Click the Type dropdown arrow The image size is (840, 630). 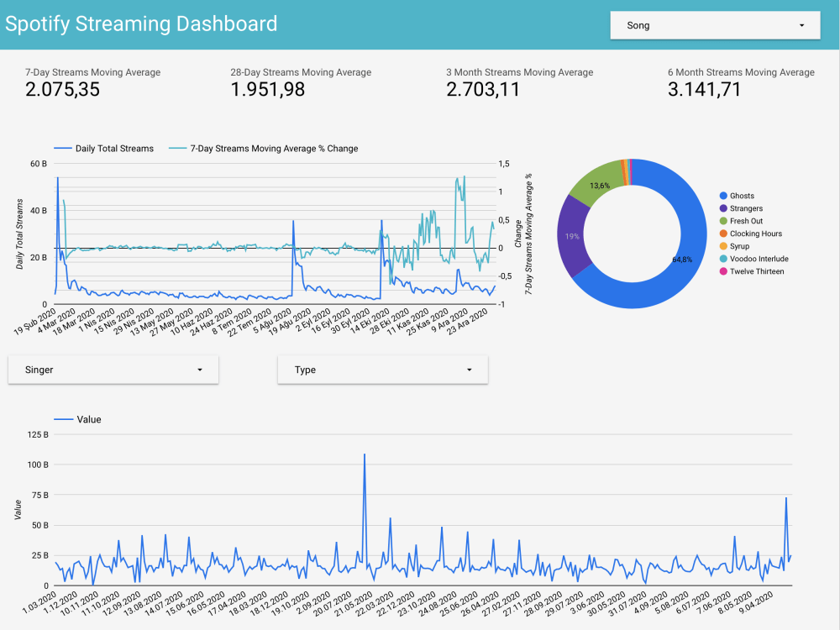tap(470, 370)
